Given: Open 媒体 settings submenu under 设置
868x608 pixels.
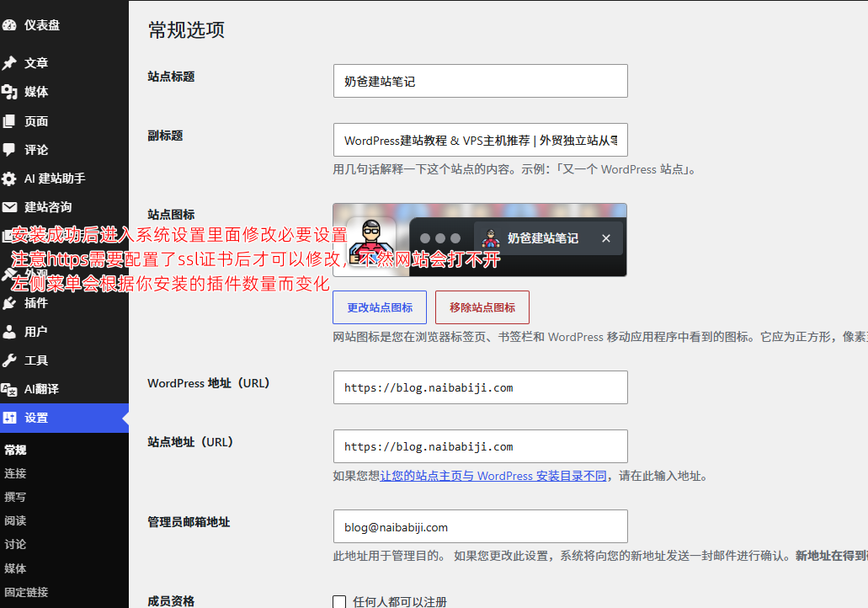Looking at the screenshot, I should click(15, 568).
